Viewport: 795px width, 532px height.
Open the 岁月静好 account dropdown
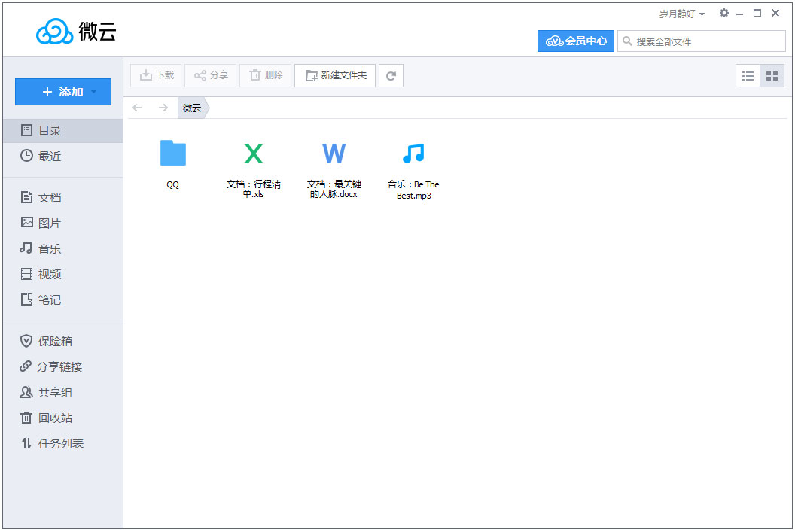pos(681,14)
